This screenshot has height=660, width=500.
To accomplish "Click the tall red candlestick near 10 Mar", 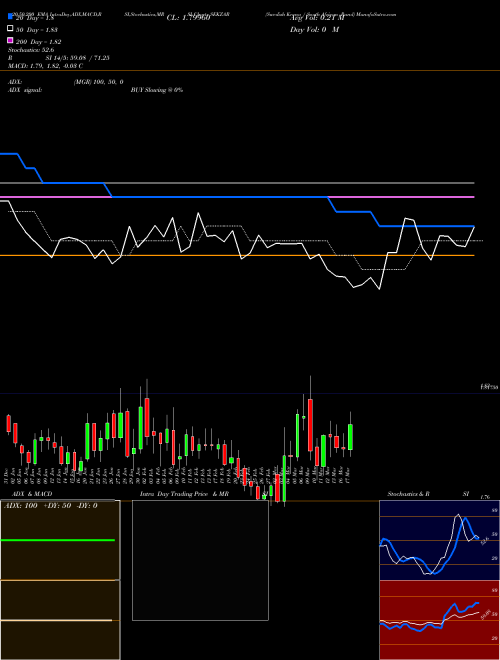I will pyautogui.click(x=310, y=425).
